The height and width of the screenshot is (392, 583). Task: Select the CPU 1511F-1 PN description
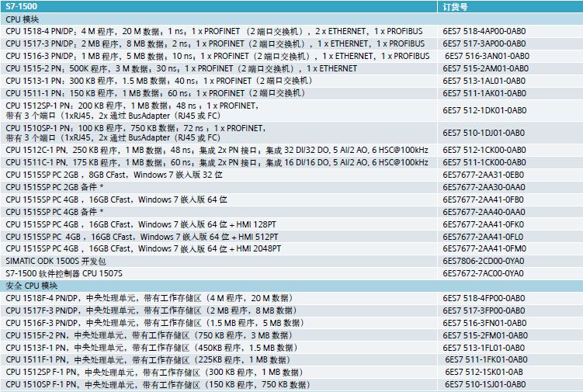(x=148, y=359)
